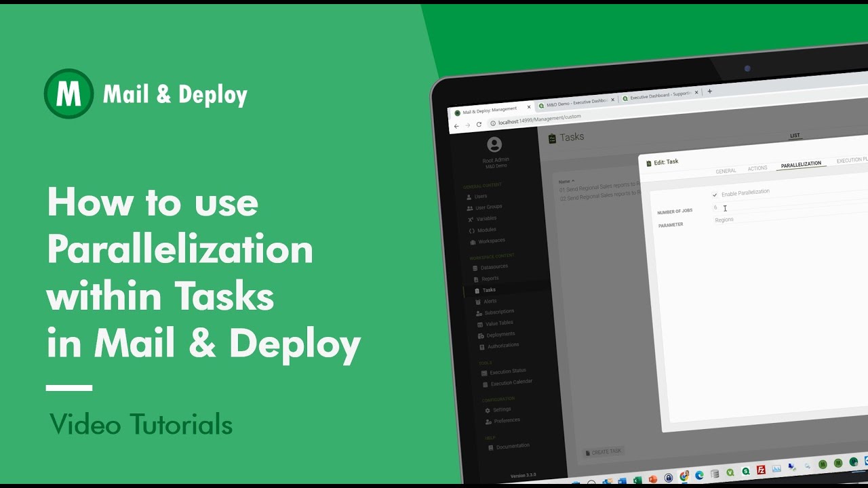868x488 pixels.
Task: Select the List tab on the Tasks page
Action: (x=795, y=136)
